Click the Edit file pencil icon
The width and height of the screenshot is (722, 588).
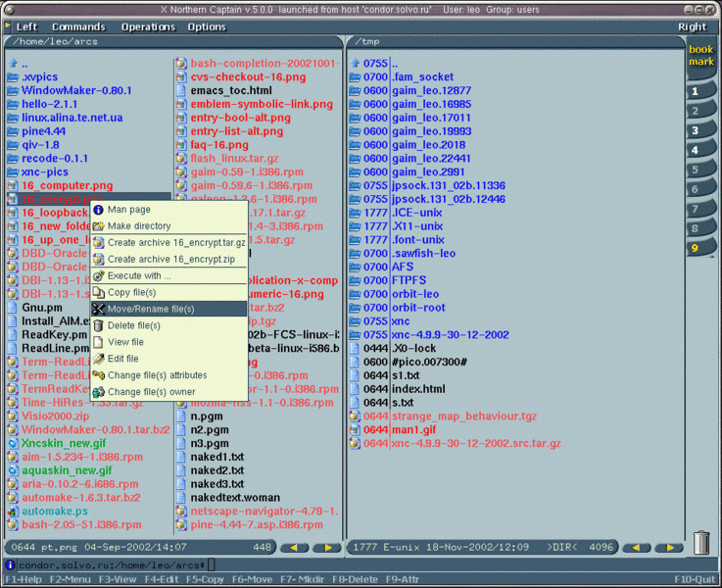pyautogui.click(x=99, y=359)
